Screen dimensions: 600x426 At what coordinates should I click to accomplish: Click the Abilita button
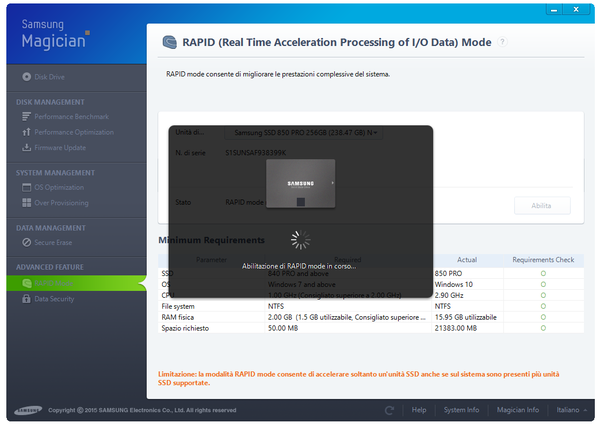tap(542, 206)
